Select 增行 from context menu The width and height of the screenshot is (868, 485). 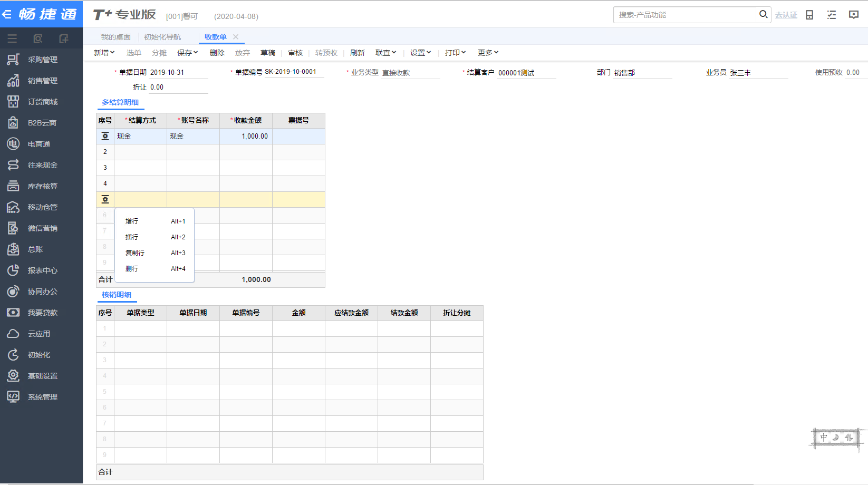(x=155, y=221)
